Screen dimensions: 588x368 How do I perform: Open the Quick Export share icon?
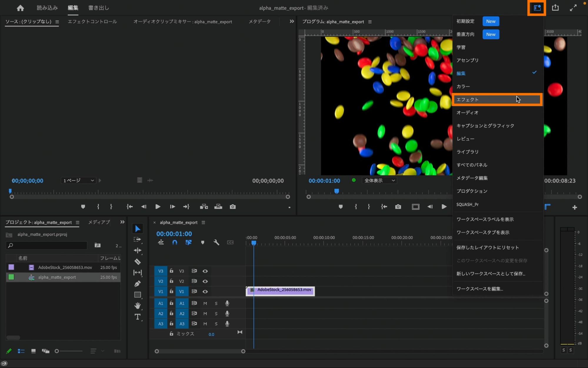coord(555,8)
